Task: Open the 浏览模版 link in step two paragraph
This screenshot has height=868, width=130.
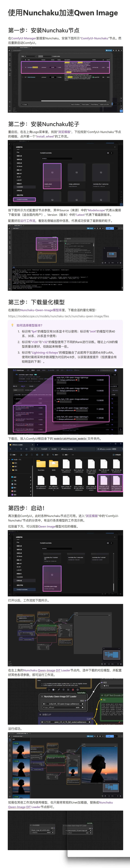Action: click(64, 132)
